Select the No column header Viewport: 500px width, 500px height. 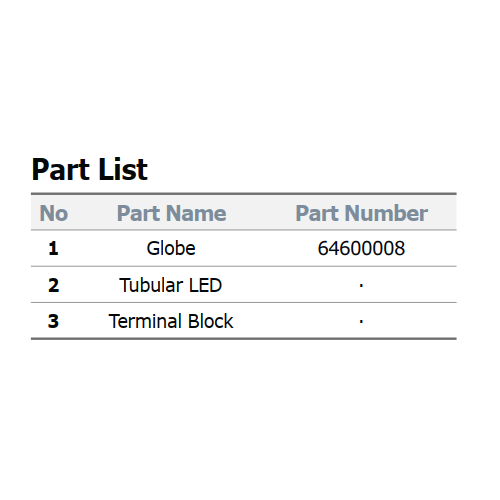(54, 213)
